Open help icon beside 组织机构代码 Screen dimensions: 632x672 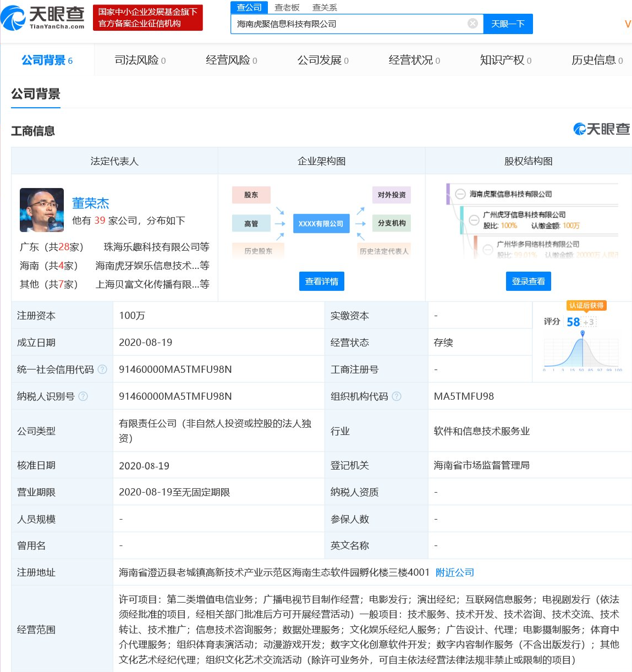click(x=397, y=396)
